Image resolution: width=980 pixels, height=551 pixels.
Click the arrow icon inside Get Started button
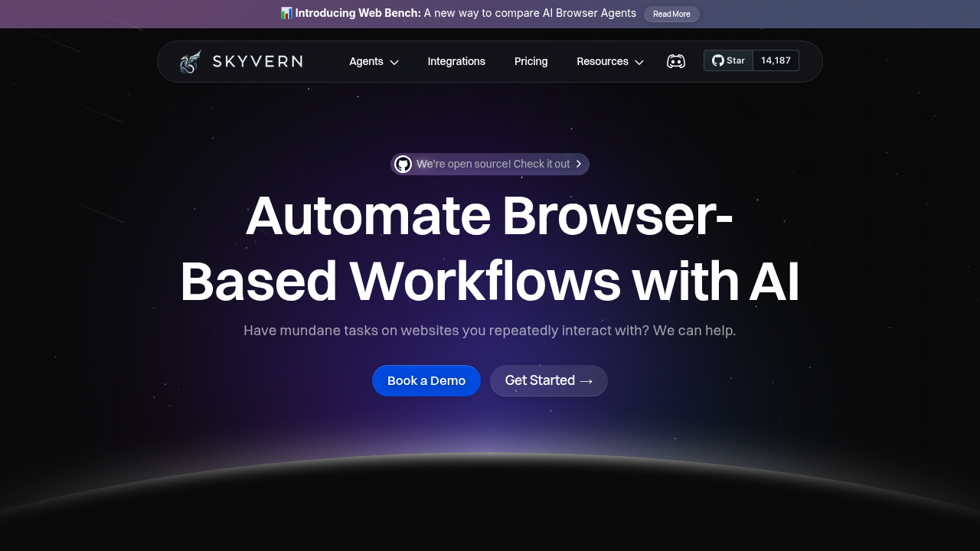coord(586,380)
